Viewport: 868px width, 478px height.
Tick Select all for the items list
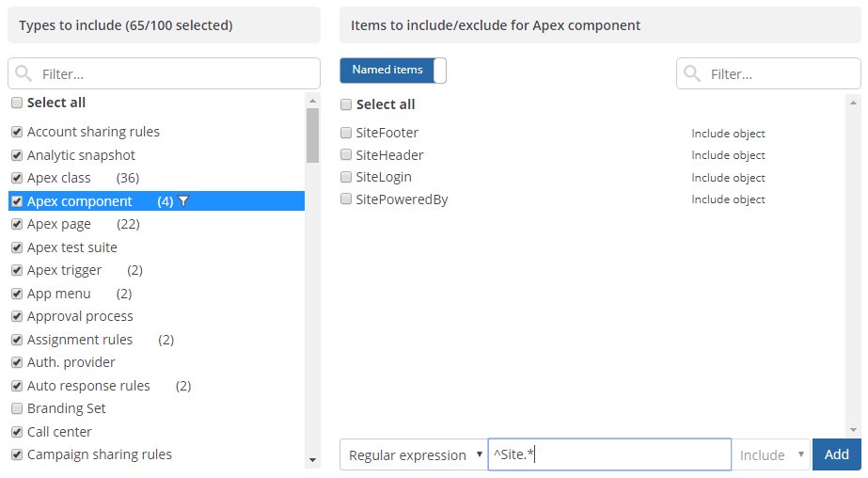[346, 104]
